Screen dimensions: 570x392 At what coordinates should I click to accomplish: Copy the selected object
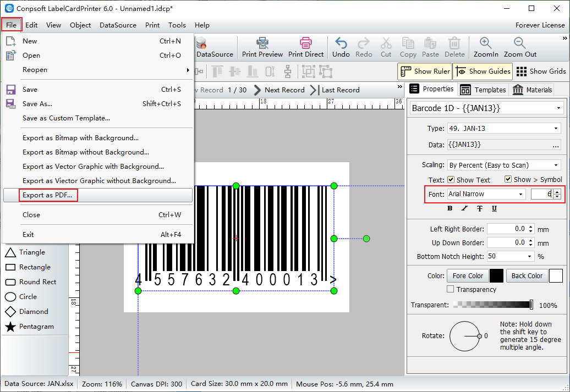click(x=408, y=48)
